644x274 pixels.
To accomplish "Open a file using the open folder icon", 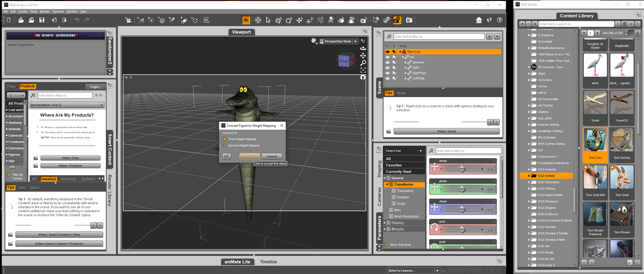I will coord(21,20).
